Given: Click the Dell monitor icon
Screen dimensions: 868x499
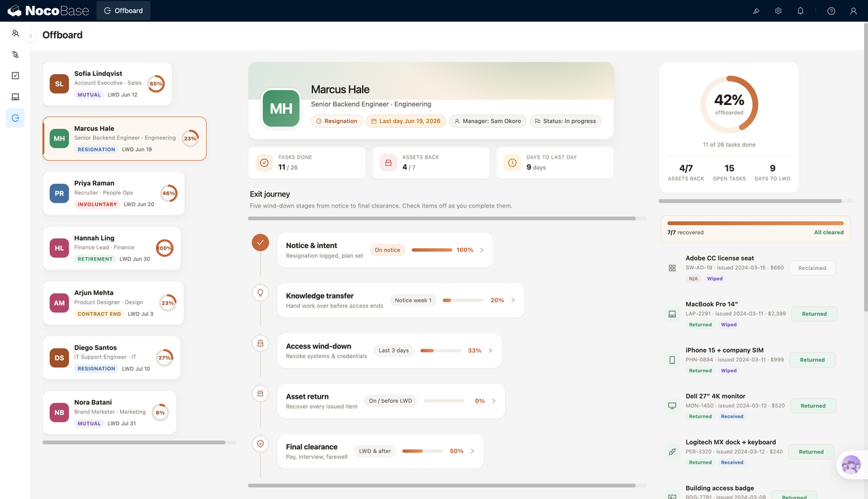Looking at the screenshot, I should (672, 406).
